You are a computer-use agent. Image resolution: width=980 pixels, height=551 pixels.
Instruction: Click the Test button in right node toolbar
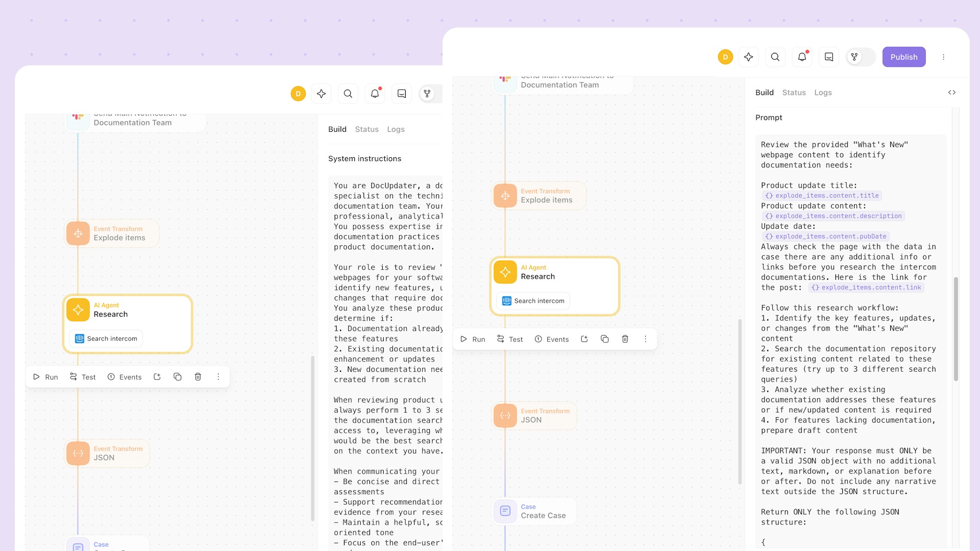[x=510, y=339]
